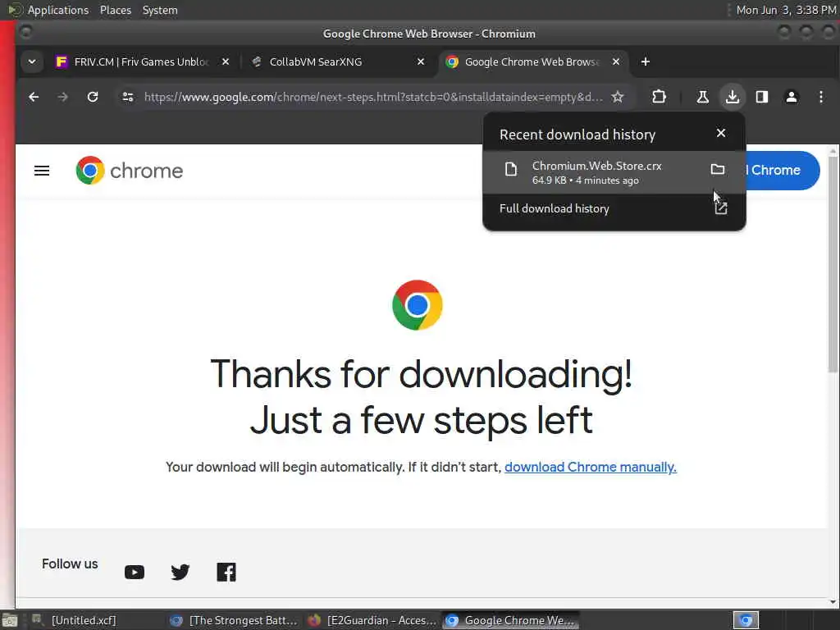This screenshot has height=630, width=840.
Task: Open the Applications menu
Action: point(58,10)
